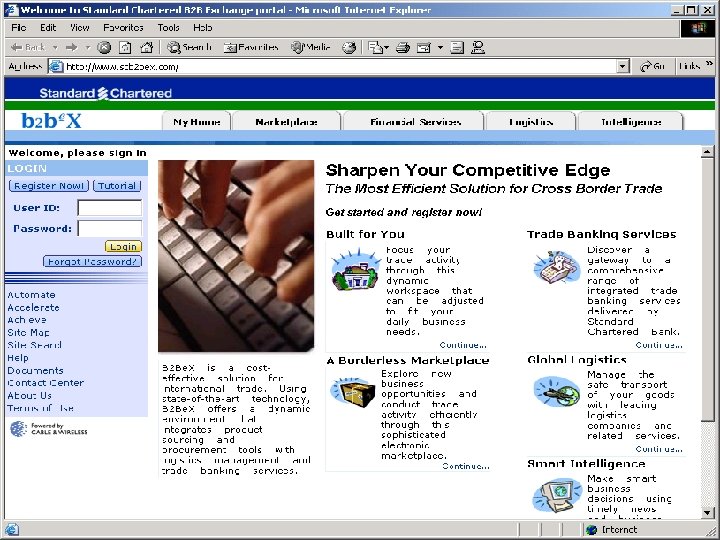Open the Terms of Use link
The image size is (720, 540).
40,408
